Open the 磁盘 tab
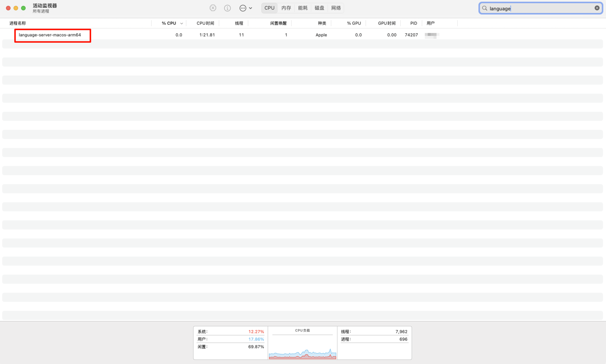Screen dimensions: 606x364 pyautogui.click(x=319, y=8)
